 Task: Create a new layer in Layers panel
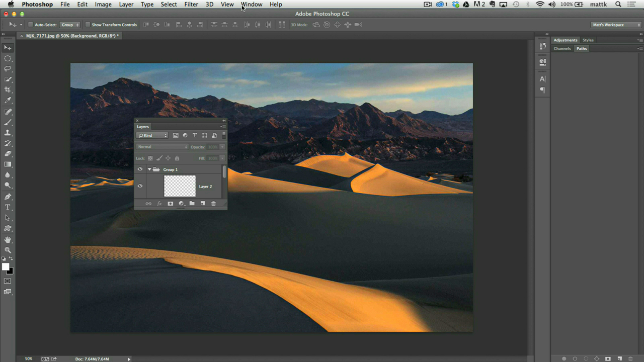[203, 204]
